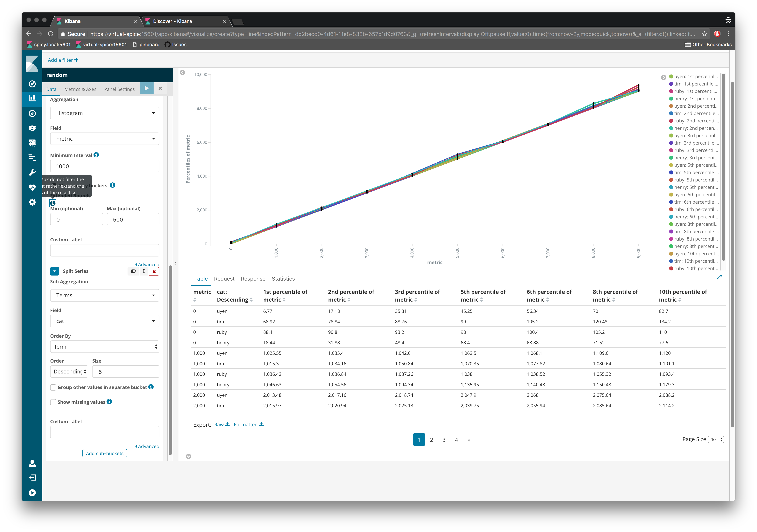Check the Show missing values option

tap(53, 402)
